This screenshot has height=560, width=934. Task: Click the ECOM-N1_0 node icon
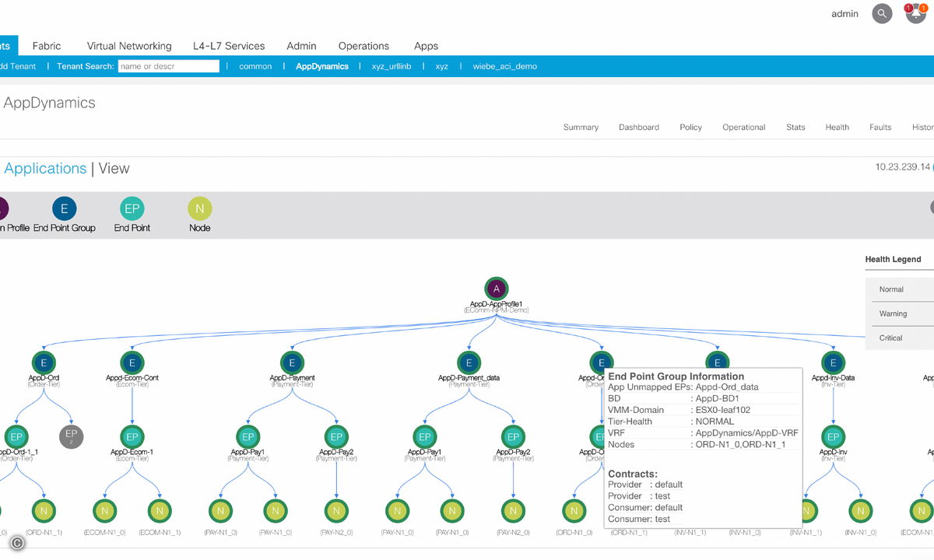(x=104, y=511)
